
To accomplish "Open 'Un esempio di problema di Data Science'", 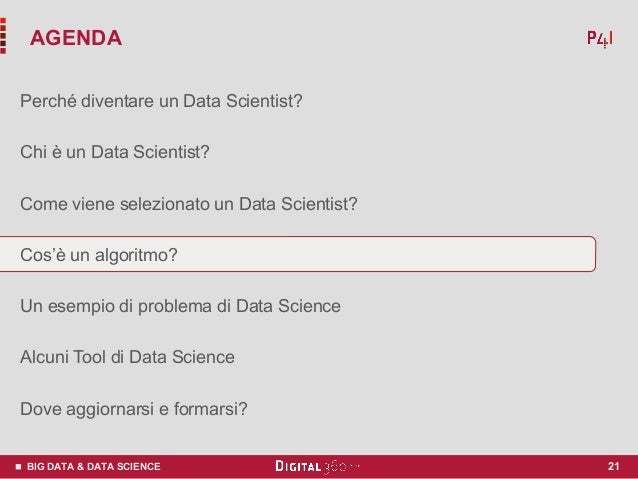I will pos(180,306).
